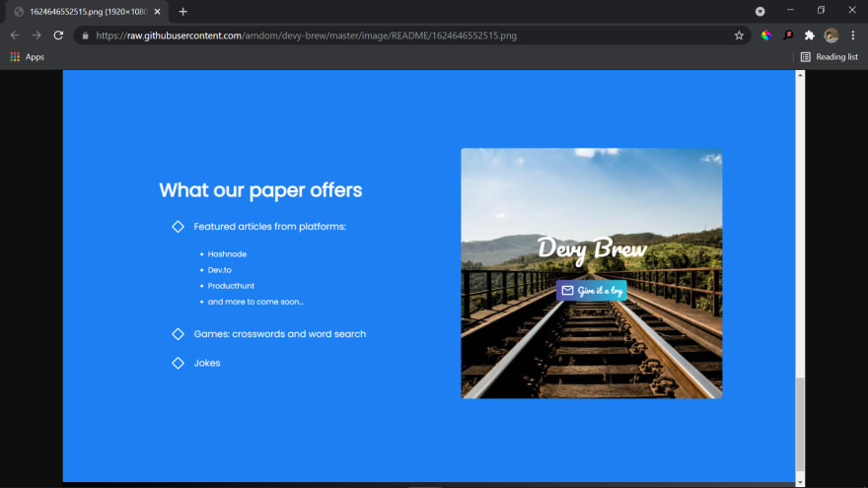
Task: Close the 1624646552515.png tab
Action: (157, 12)
